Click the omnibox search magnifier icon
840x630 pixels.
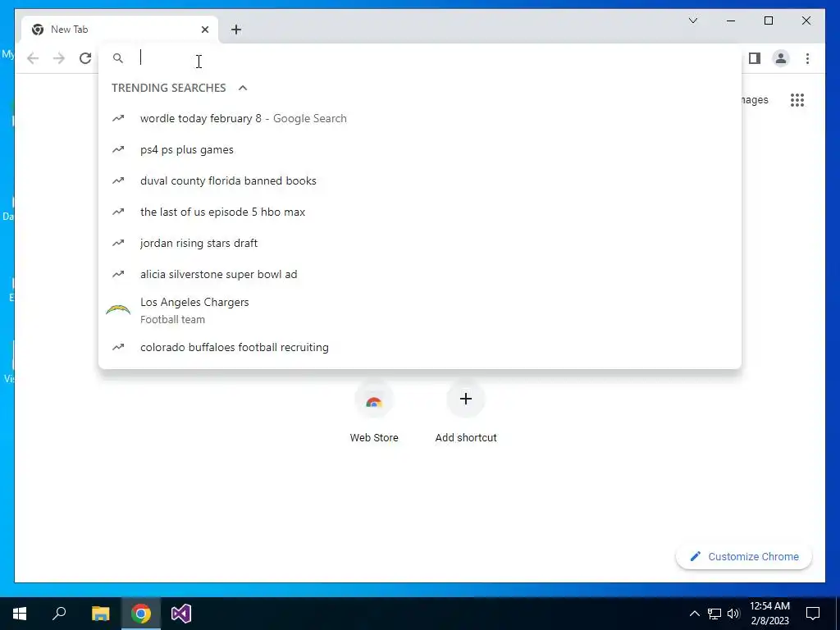tap(118, 58)
